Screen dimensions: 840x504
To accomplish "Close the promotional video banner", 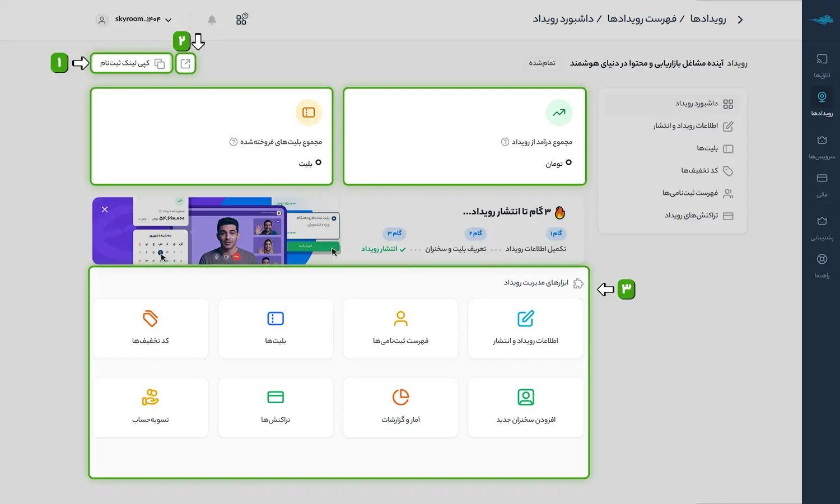I will 105,209.
